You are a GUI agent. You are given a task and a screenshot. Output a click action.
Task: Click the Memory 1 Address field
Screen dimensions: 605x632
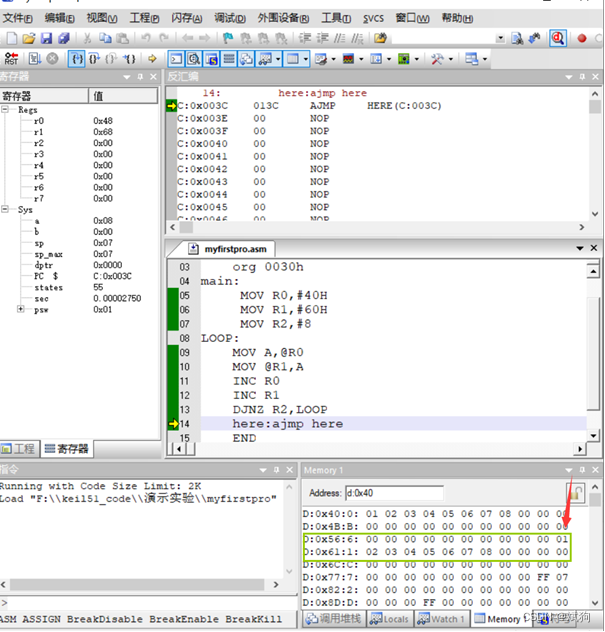click(394, 493)
